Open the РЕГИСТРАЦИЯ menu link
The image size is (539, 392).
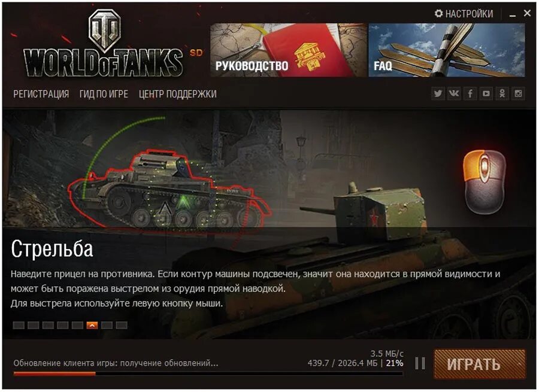click(x=41, y=94)
